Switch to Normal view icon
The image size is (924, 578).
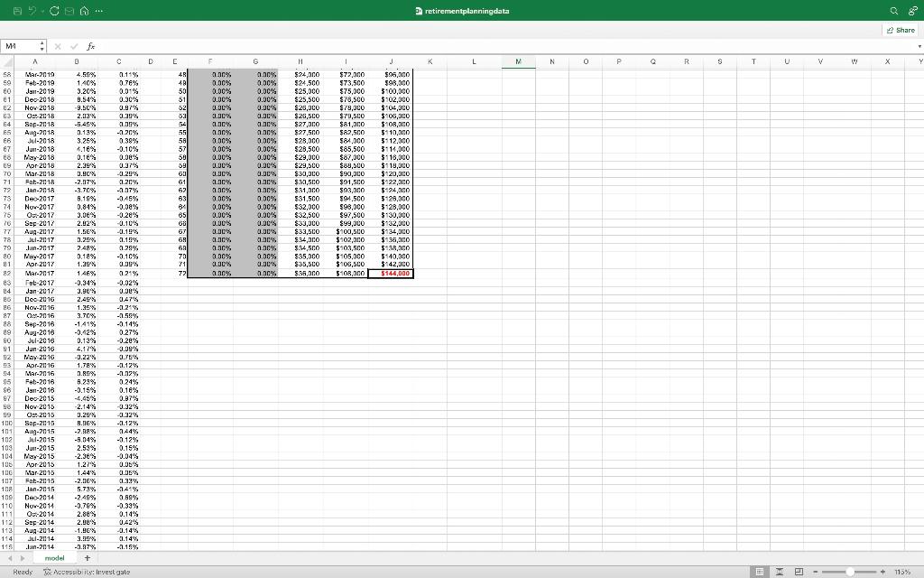(760, 572)
